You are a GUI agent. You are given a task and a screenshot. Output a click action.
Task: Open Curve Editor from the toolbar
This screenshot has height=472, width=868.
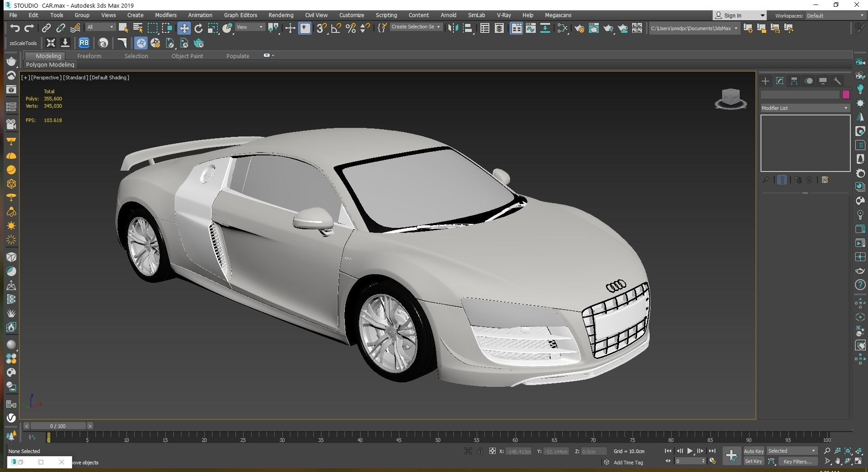click(531, 28)
